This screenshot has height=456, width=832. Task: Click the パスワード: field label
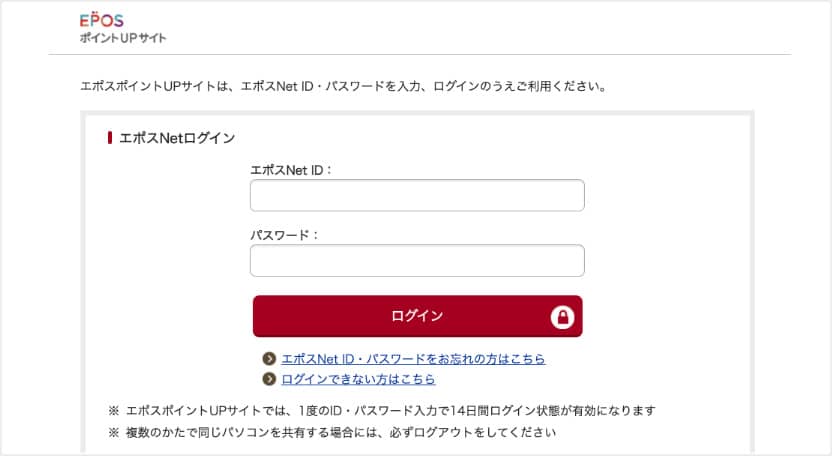coord(284,235)
